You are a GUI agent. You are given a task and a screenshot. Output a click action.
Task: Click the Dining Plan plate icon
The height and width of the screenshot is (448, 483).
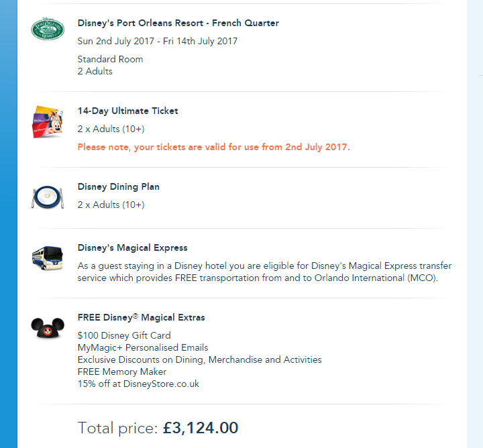click(x=47, y=197)
